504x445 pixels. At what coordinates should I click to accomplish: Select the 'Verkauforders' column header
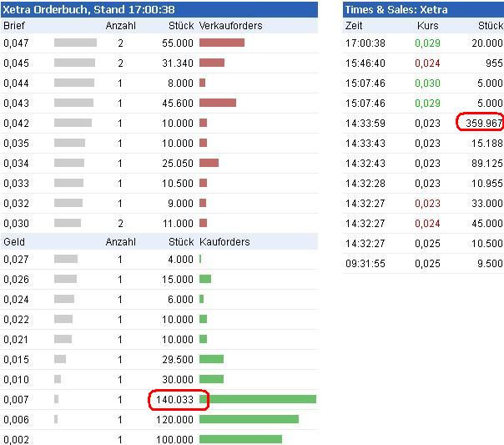pyautogui.click(x=230, y=25)
